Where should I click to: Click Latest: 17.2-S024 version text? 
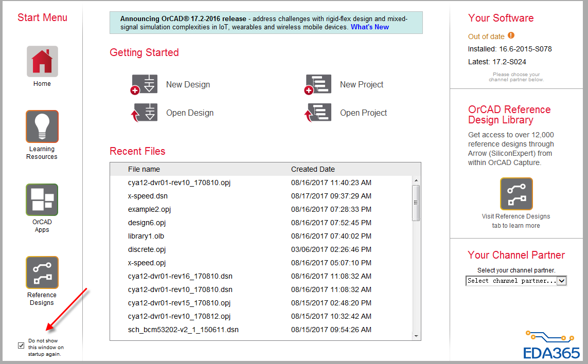497,62
